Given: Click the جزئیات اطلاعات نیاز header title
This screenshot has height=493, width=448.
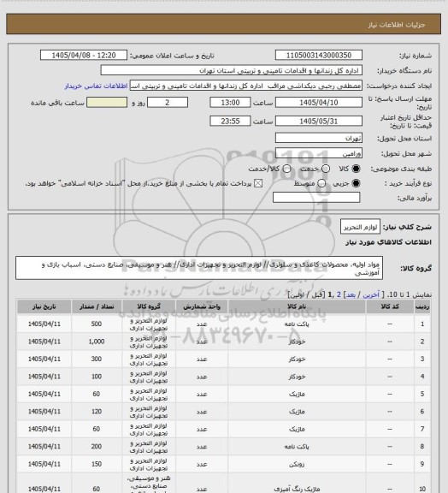Looking at the screenshot, I should (x=397, y=25).
